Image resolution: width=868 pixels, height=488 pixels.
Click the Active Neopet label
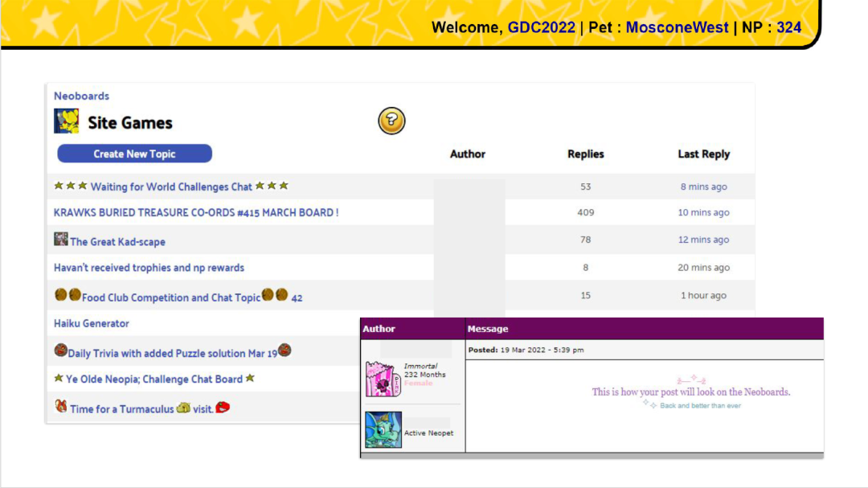(x=428, y=433)
